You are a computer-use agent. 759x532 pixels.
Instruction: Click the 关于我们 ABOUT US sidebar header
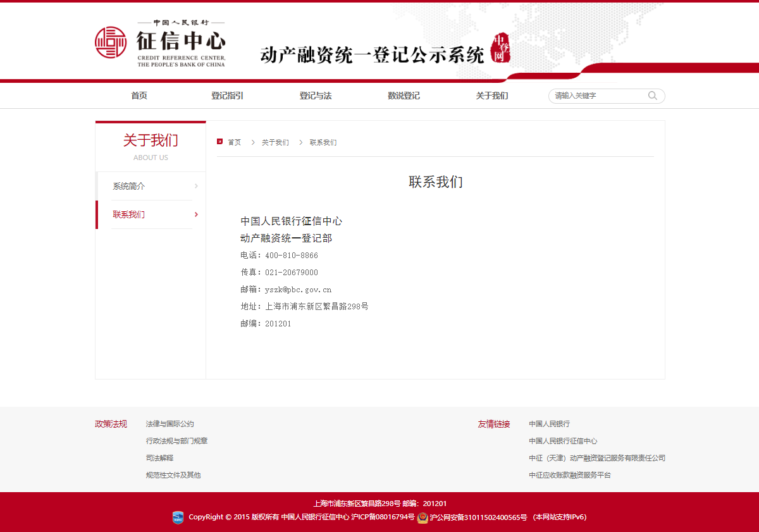click(151, 147)
